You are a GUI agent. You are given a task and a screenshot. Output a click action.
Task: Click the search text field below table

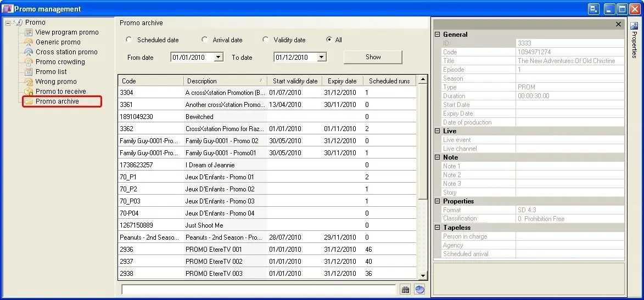tap(258, 290)
